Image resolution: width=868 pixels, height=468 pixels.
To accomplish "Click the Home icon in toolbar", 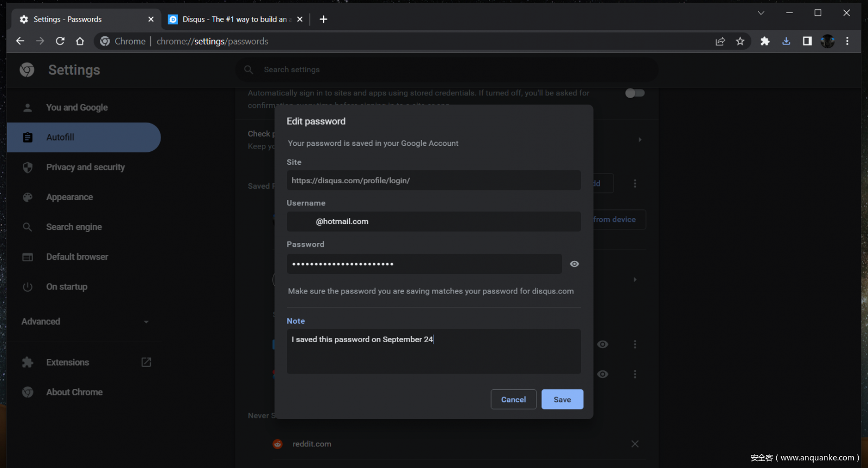I will (80, 41).
